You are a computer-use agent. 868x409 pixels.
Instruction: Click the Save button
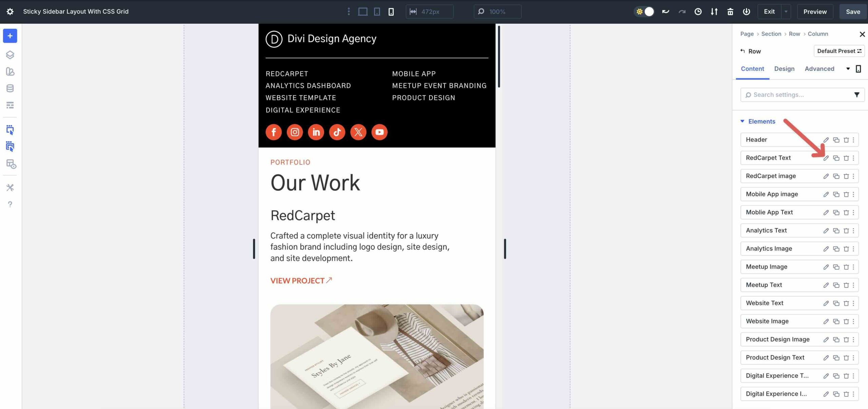(853, 11)
